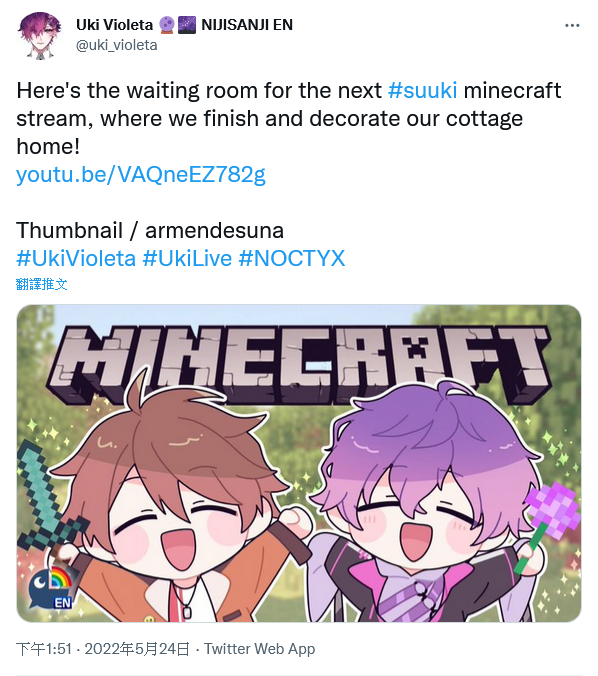
Task: Open Uki Violeta's profile avatar
Action: [x=40, y=35]
